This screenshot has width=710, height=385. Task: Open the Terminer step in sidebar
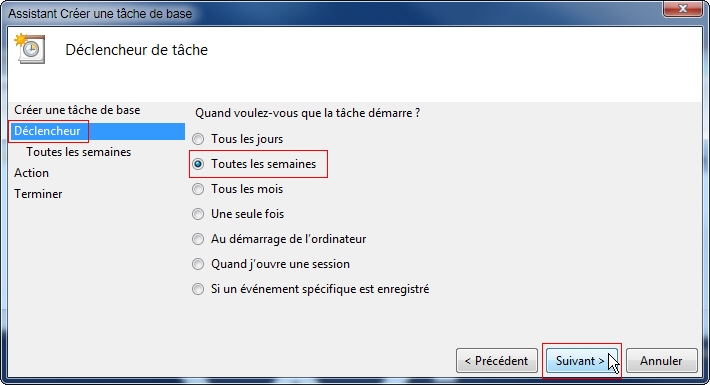click(38, 194)
